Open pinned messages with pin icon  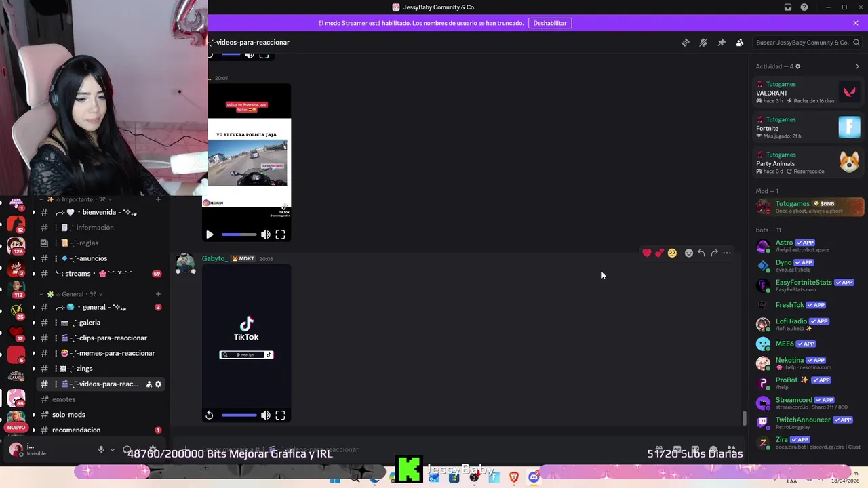click(x=722, y=42)
